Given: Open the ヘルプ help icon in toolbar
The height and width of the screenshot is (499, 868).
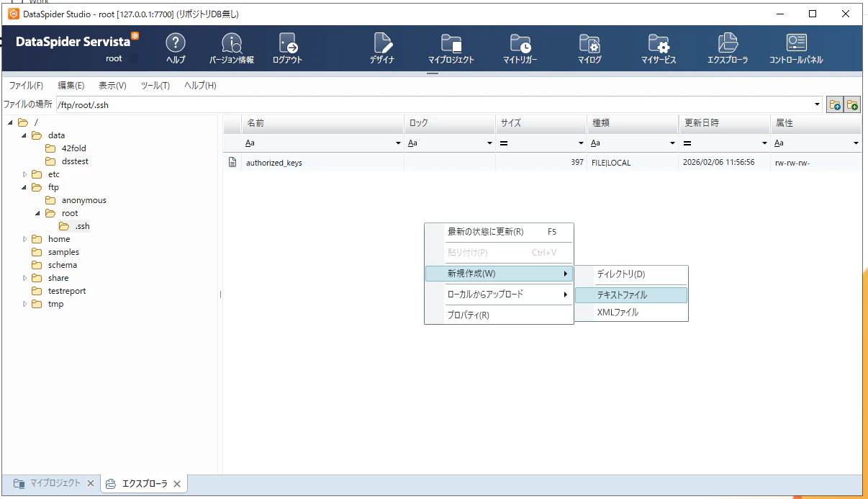Looking at the screenshot, I should point(176,48).
